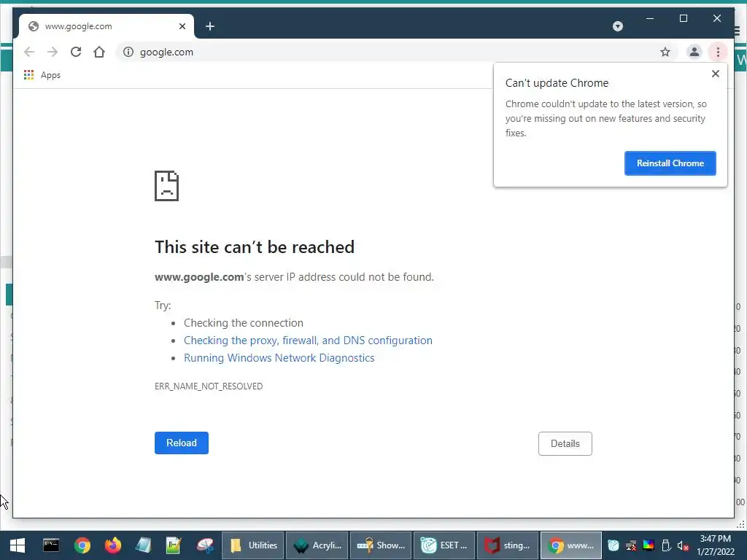Open ESET tray icon
This screenshot has width=747, height=560.
click(x=613, y=545)
